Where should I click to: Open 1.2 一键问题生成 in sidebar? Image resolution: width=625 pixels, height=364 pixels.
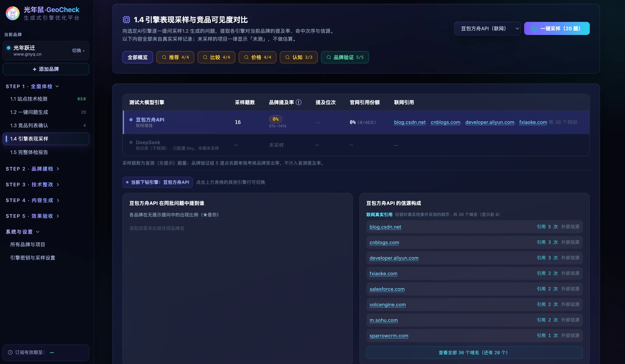[x=46, y=112]
